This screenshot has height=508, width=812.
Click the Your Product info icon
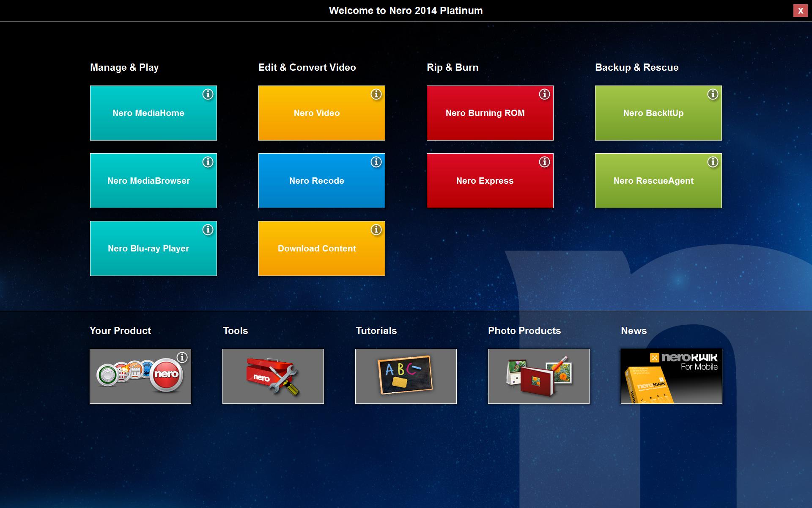tap(182, 358)
